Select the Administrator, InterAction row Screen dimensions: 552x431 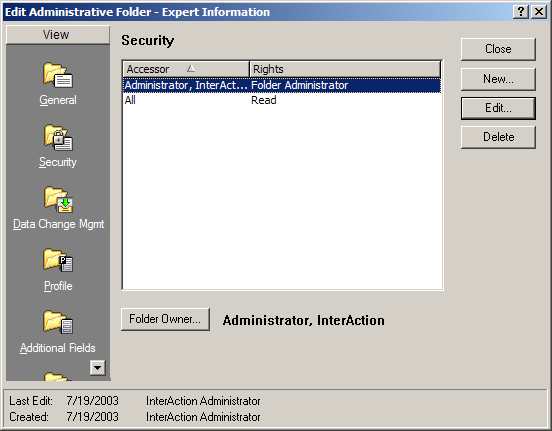[x=282, y=85]
